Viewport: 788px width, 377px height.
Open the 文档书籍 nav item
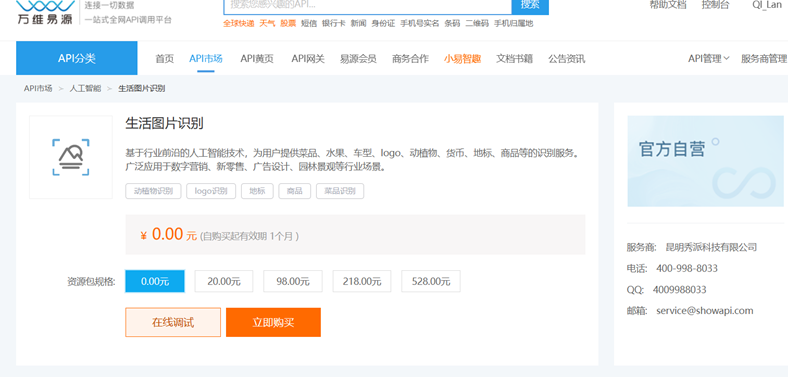pyautogui.click(x=515, y=59)
